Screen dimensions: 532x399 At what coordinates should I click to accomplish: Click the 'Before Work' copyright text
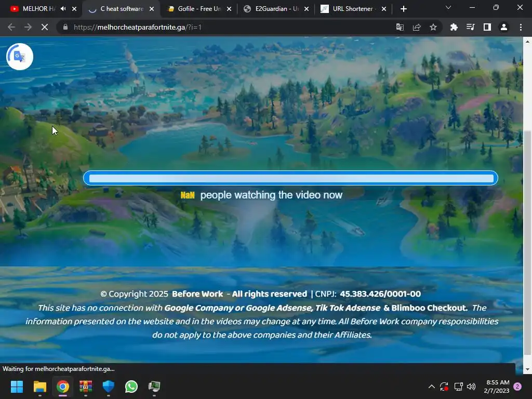[197, 294]
